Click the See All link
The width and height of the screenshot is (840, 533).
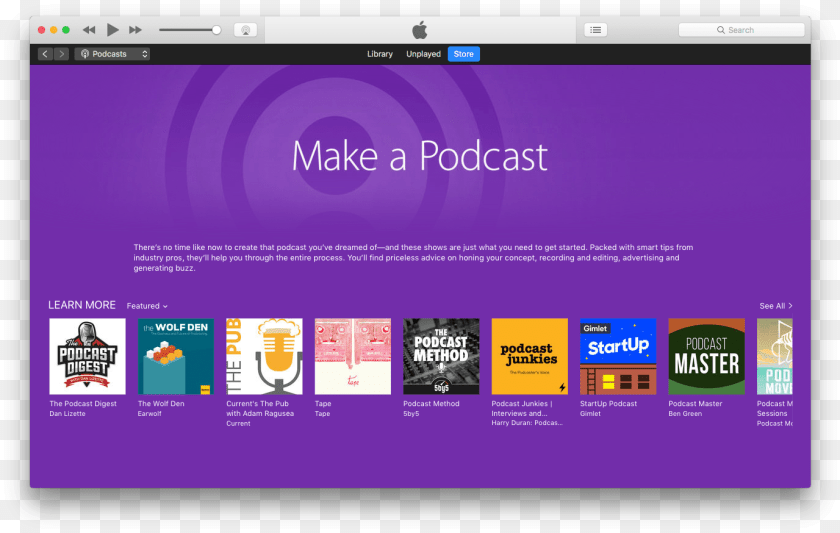click(776, 306)
